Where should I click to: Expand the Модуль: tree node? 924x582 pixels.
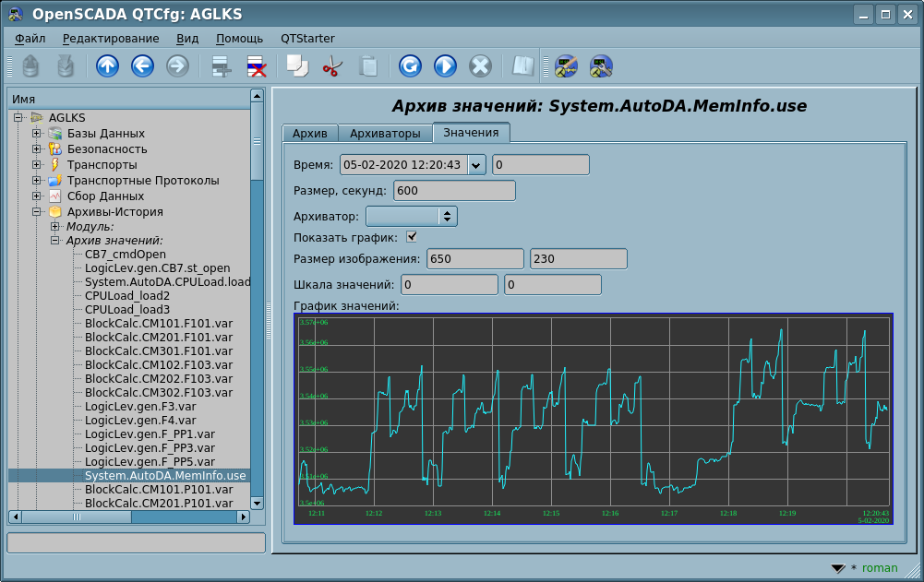(54, 226)
